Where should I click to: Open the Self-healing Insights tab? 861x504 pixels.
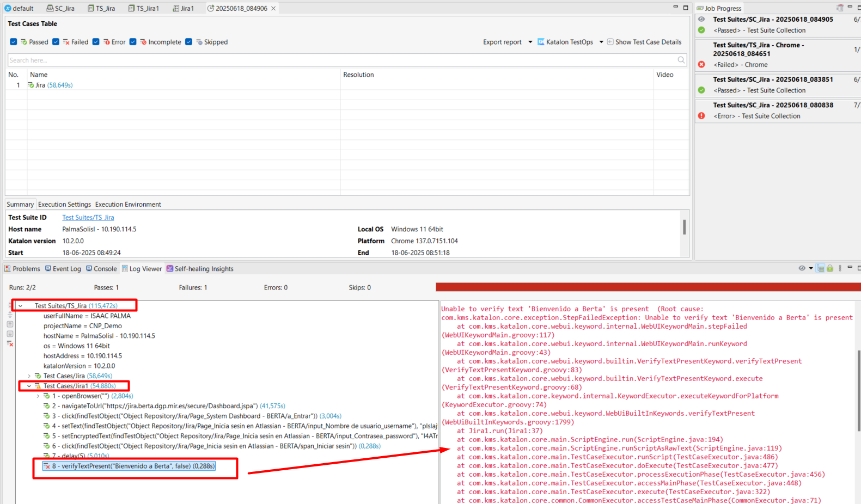200,269
